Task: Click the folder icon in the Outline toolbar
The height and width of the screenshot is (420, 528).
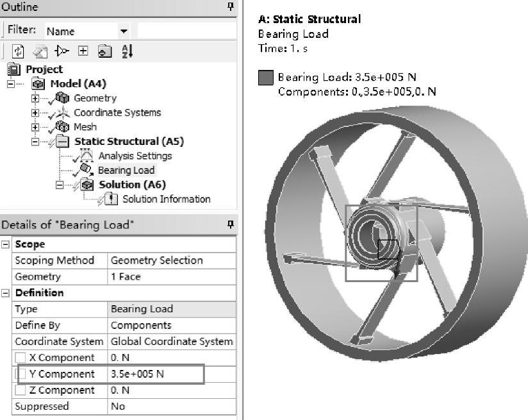Action: 104,51
